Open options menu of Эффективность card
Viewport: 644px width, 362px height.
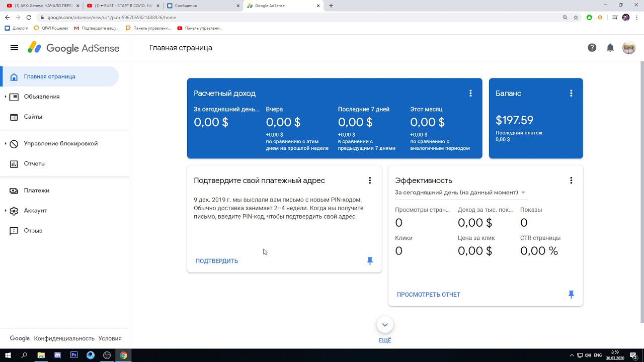[571, 180]
